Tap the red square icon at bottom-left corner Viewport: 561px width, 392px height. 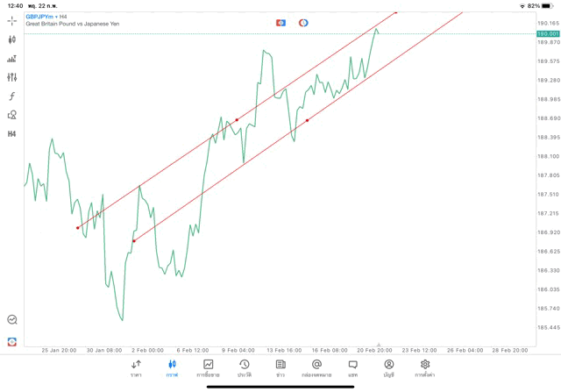tap(12, 341)
